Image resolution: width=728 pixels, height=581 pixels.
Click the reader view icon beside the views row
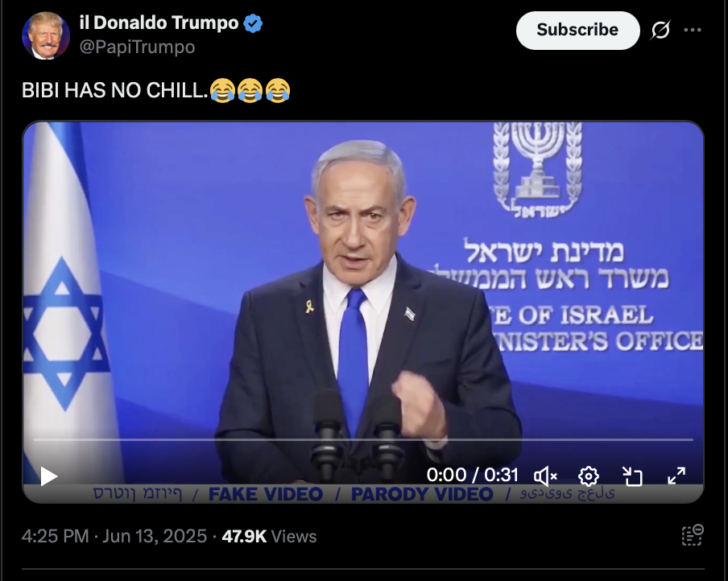coord(693,535)
